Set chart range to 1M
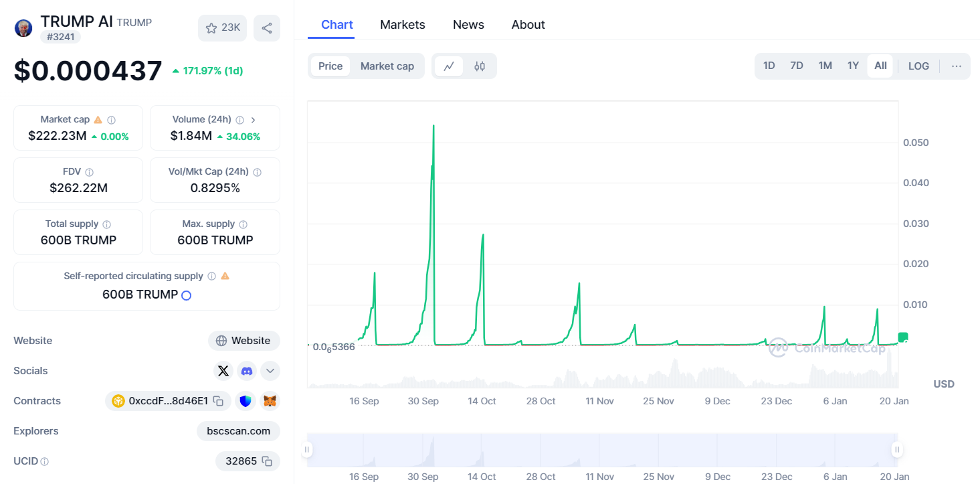The height and width of the screenshot is (484, 980). (x=825, y=66)
